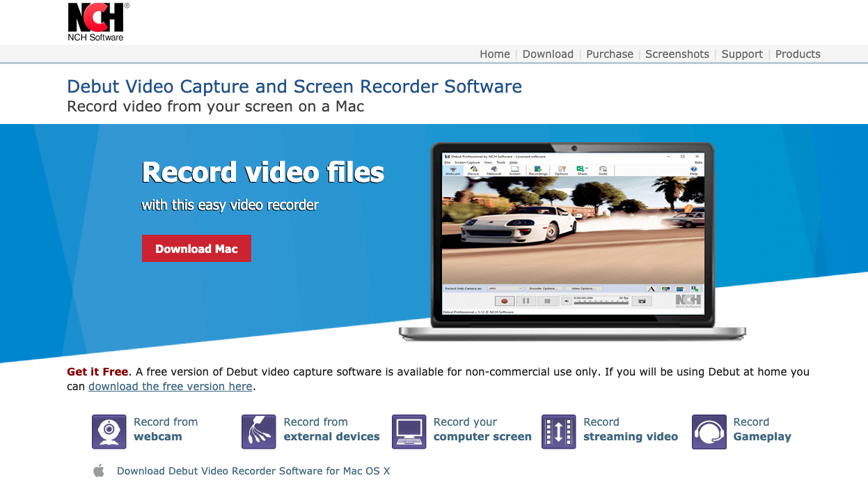Click the audio level meter in Debut screenshot

click(601, 302)
